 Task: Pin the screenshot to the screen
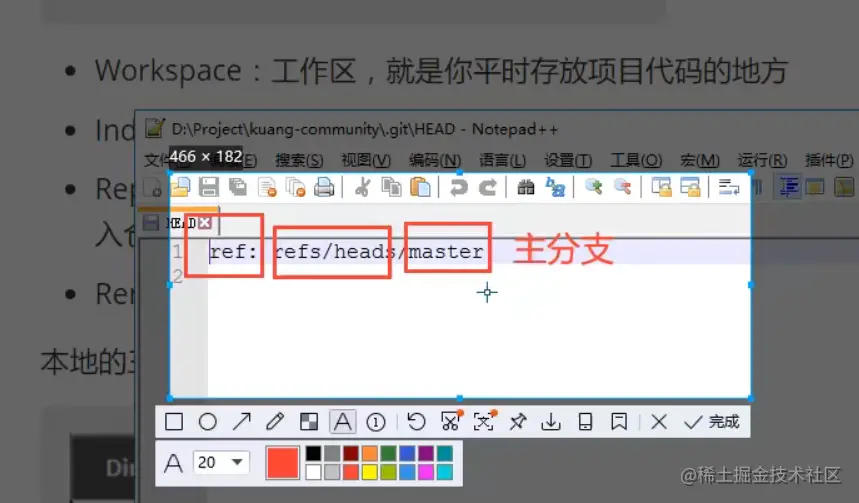[x=517, y=422]
